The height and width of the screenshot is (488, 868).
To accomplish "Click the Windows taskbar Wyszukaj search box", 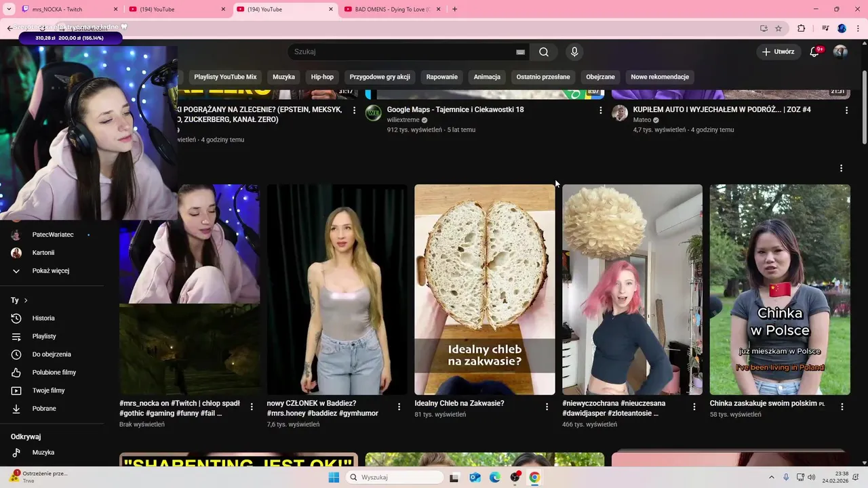I will coord(395,477).
